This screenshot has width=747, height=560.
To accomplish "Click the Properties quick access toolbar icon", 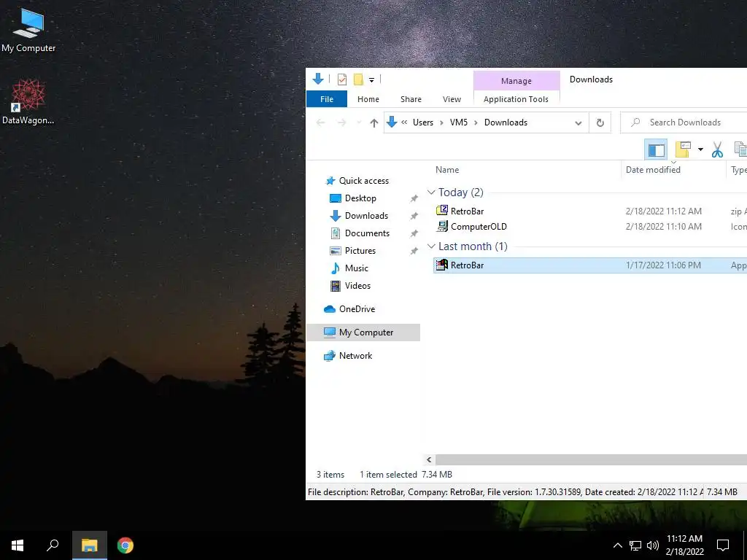I will click(341, 79).
